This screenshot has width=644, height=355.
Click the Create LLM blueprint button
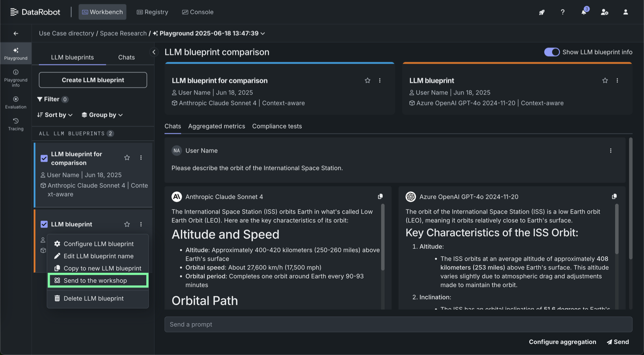(x=93, y=80)
